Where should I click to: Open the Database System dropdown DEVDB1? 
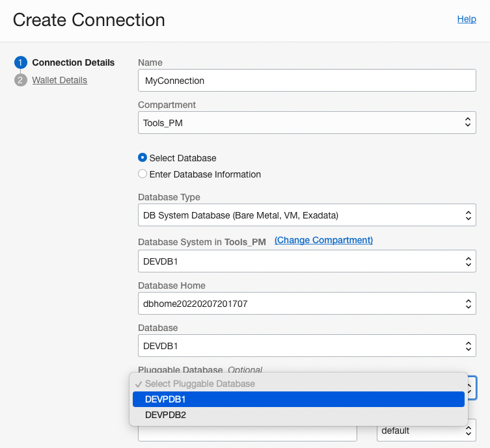pos(306,261)
